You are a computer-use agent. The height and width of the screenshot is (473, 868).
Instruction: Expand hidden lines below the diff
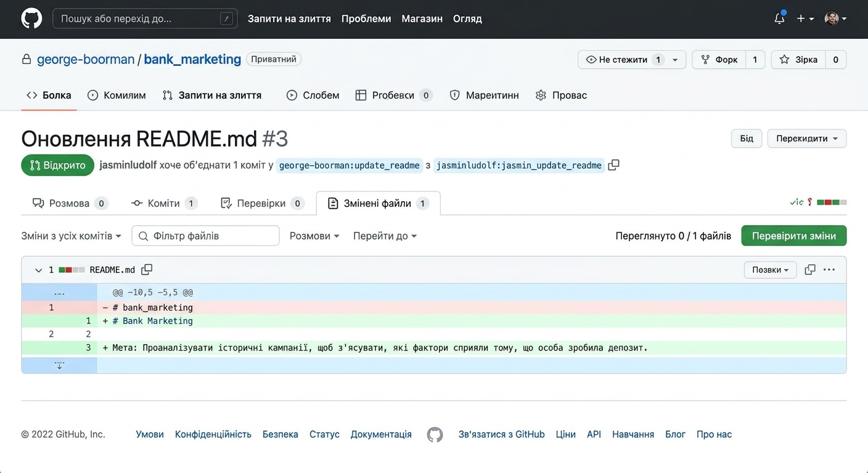click(59, 365)
